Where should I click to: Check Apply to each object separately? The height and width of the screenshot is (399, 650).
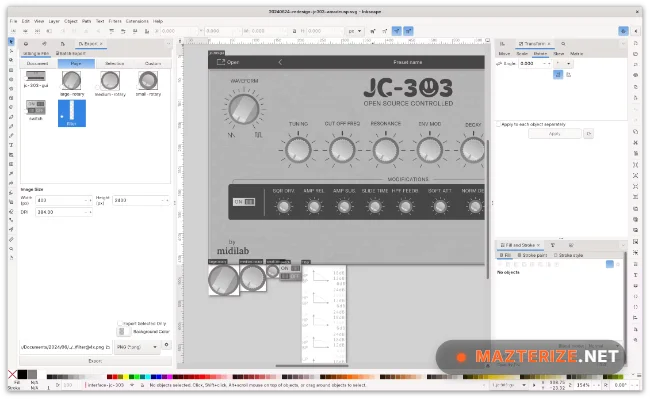pyautogui.click(x=498, y=124)
